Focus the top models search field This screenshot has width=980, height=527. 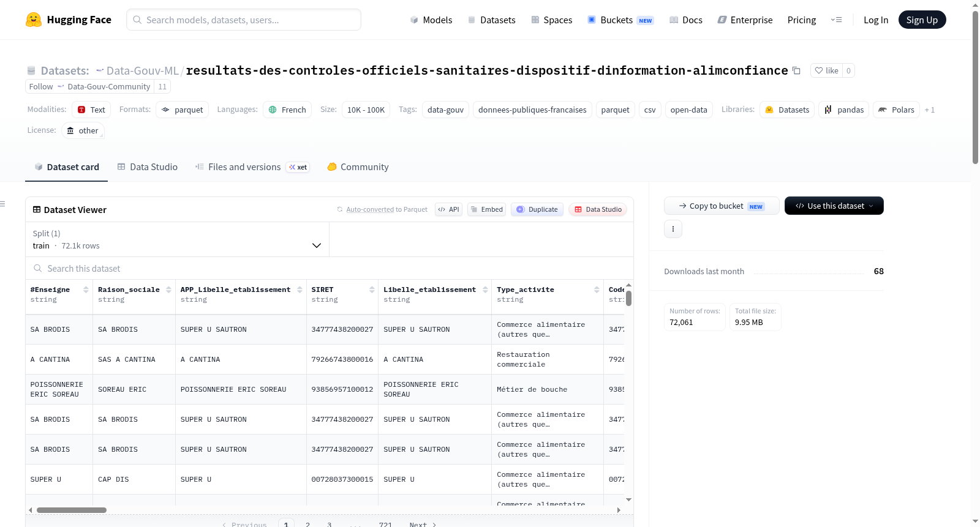pos(244,20)
